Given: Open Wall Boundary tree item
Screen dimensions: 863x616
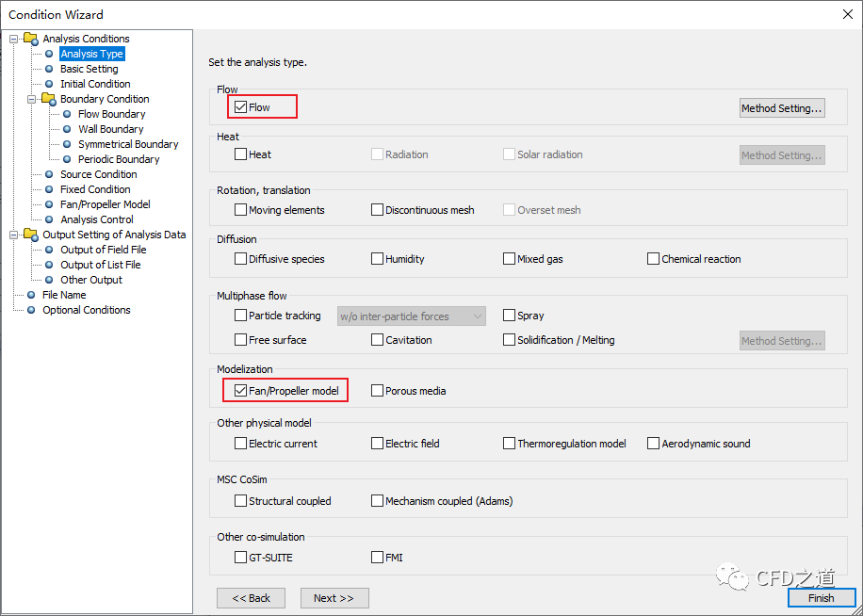Looking at the screenshot, I should pos(110,129).
